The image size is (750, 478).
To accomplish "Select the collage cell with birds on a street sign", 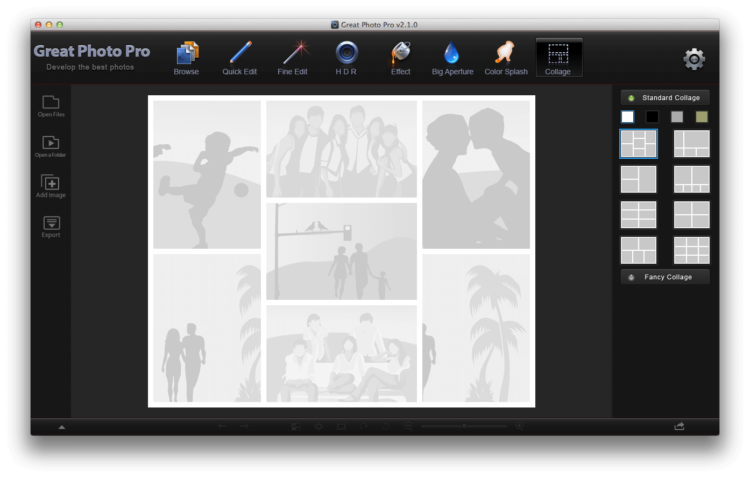I will pos(342,251).
